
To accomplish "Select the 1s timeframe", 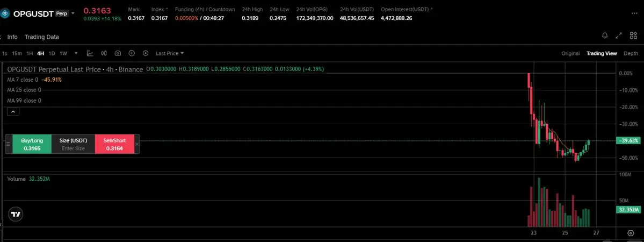I will coord(4,53).
